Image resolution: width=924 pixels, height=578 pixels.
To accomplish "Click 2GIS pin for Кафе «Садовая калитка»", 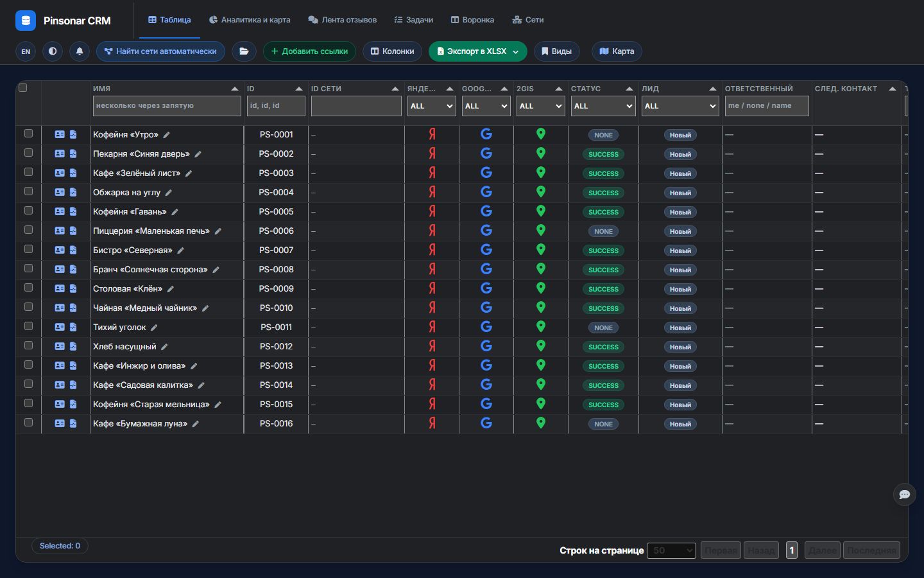I will pyautogui.click(x=541, y=384).
